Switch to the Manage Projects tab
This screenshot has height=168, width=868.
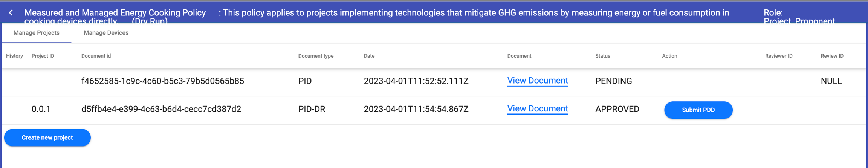(x=37, y=33)
